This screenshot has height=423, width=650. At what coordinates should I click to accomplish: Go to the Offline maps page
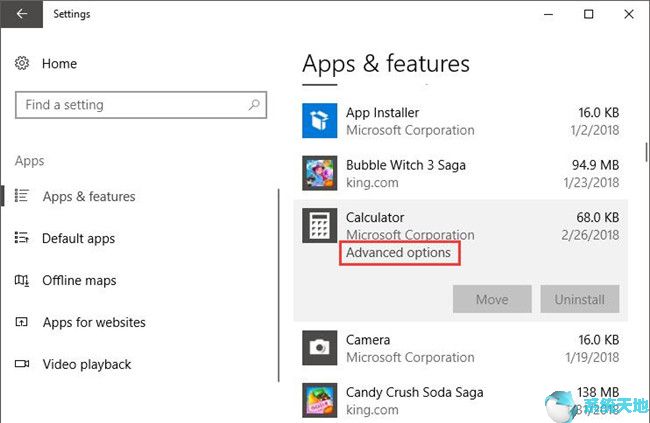pyautogui.click(x=79, y=280)
